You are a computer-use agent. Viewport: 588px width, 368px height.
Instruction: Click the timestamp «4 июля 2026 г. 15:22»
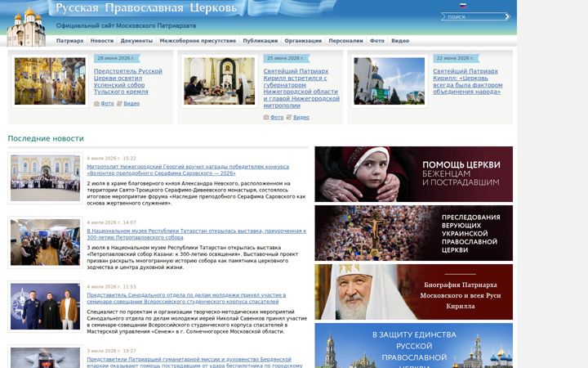coord(111,159)
